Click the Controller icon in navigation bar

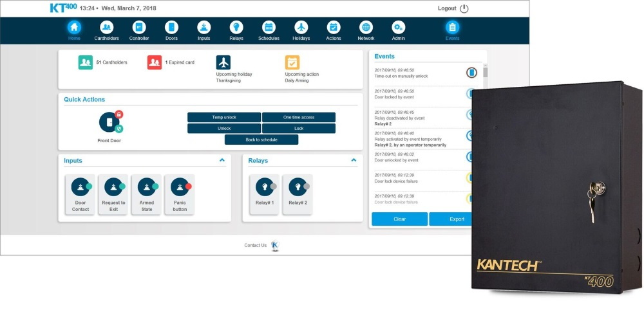click(x=139, y=28)
